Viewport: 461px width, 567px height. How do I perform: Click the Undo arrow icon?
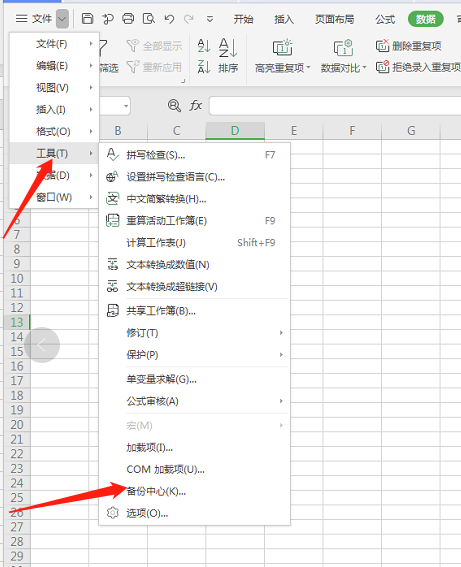(x=169, y=18)
